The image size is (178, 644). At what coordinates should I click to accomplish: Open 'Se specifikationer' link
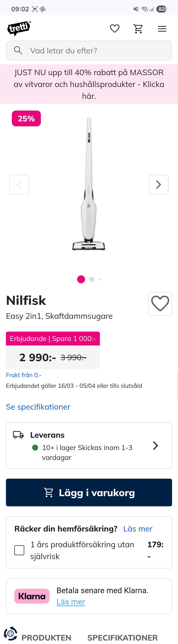point(38,407)
